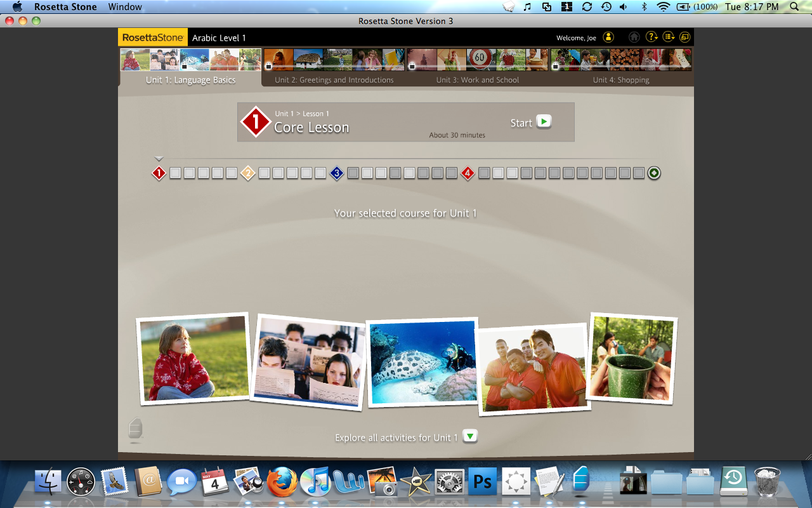Open Time Machine icon in the Dock

[733, 482]
